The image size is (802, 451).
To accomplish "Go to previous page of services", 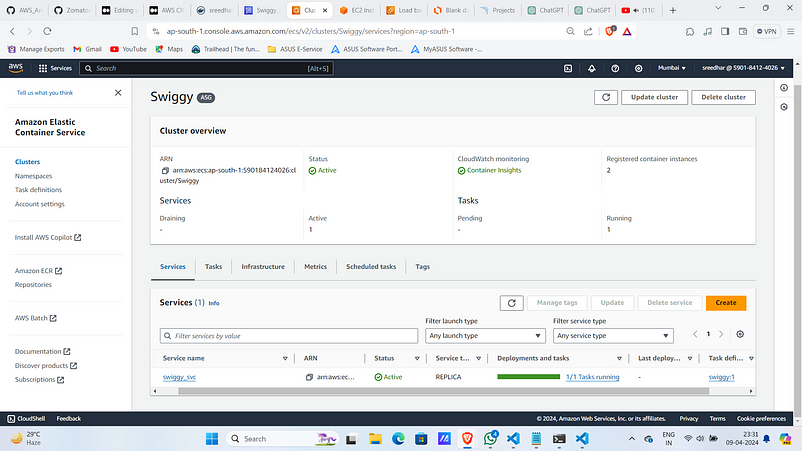I will [695, 334].
